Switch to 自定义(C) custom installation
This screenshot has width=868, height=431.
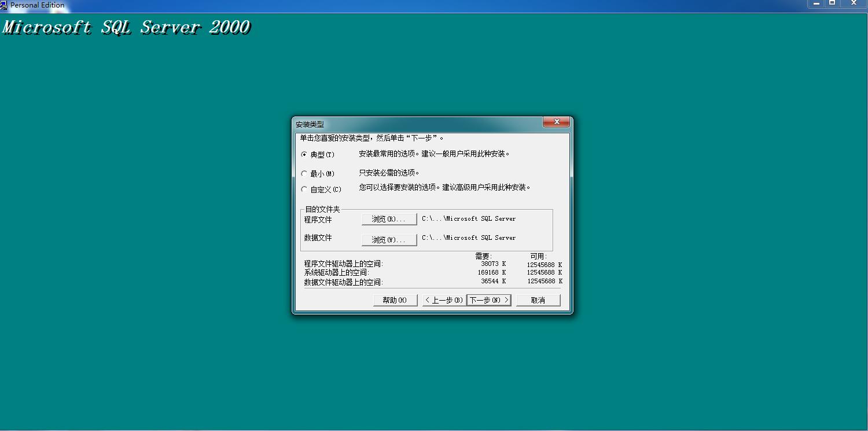click(304, 188)
